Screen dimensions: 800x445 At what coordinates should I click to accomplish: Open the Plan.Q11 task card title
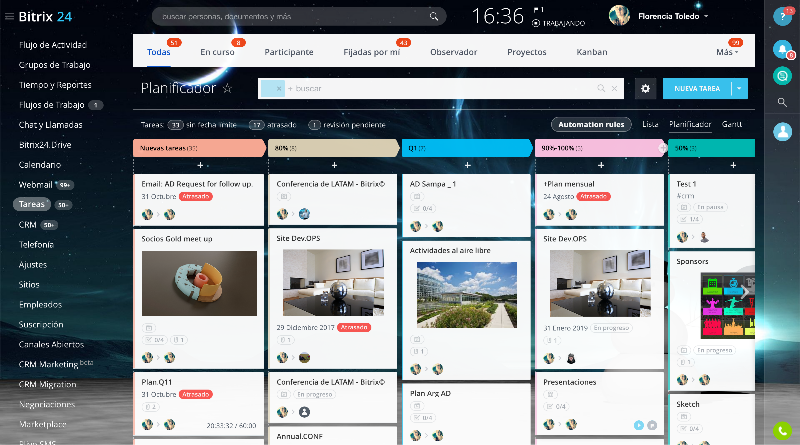157,382
